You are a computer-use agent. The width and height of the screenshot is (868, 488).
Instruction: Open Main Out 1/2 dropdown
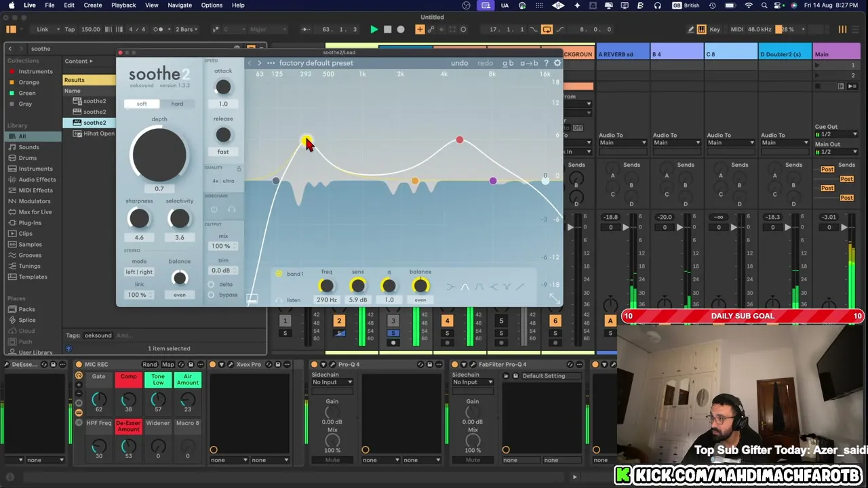[x=837, y=152]
